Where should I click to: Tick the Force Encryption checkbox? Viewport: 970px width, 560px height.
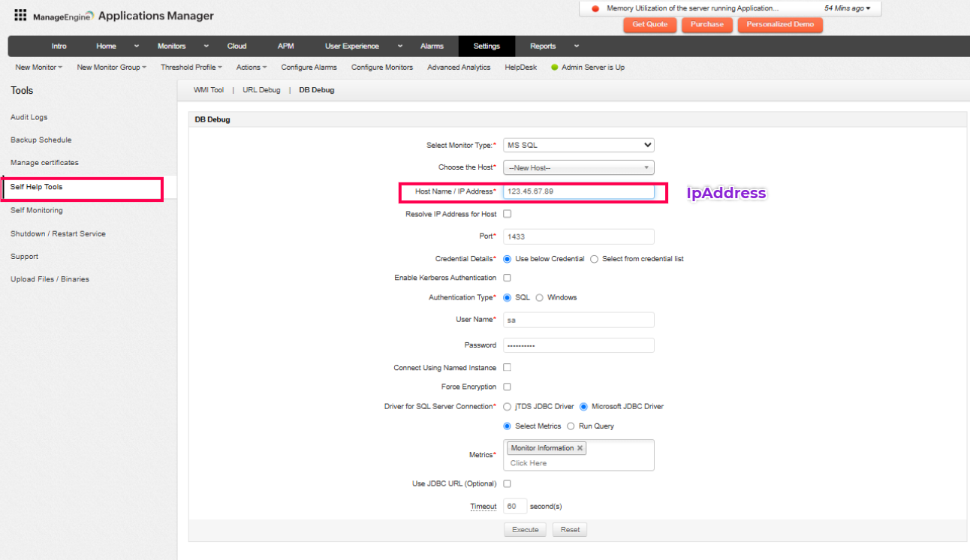[x=507, y=387]
